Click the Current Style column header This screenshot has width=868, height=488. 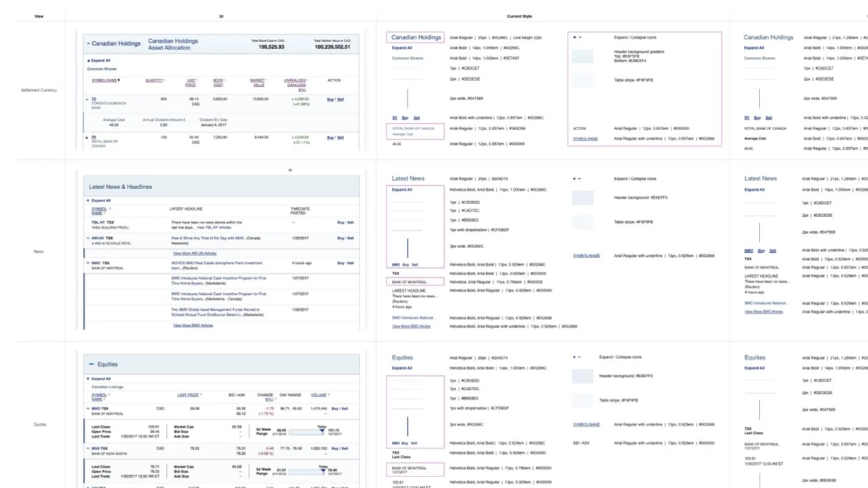pyautogui.click(x=519, y=16)
